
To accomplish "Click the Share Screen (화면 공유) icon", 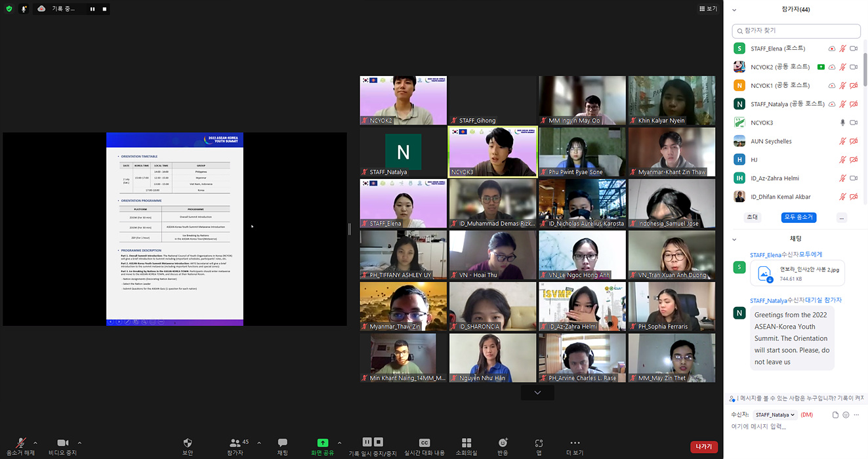I will pyautogui.click(x=322, y=444).
